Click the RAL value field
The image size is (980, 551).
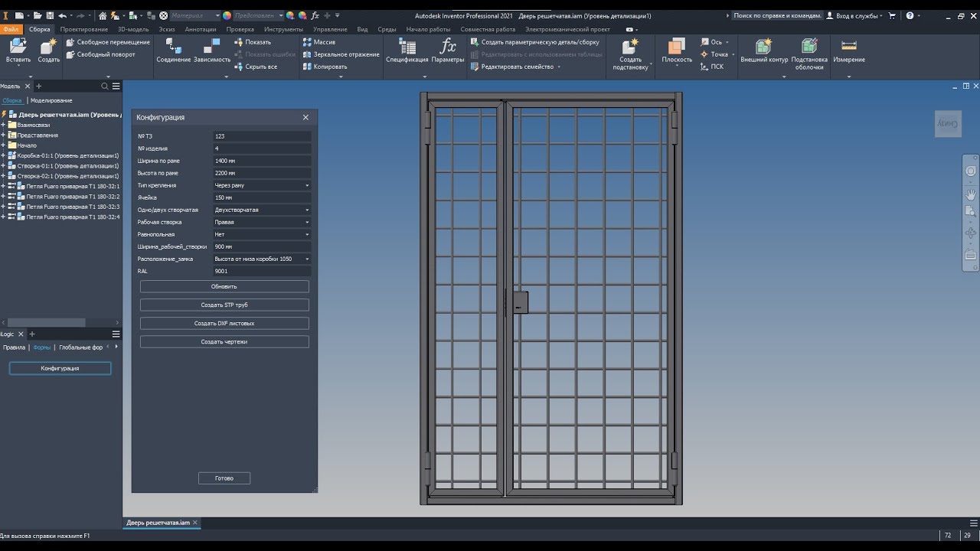coord(262,271)
